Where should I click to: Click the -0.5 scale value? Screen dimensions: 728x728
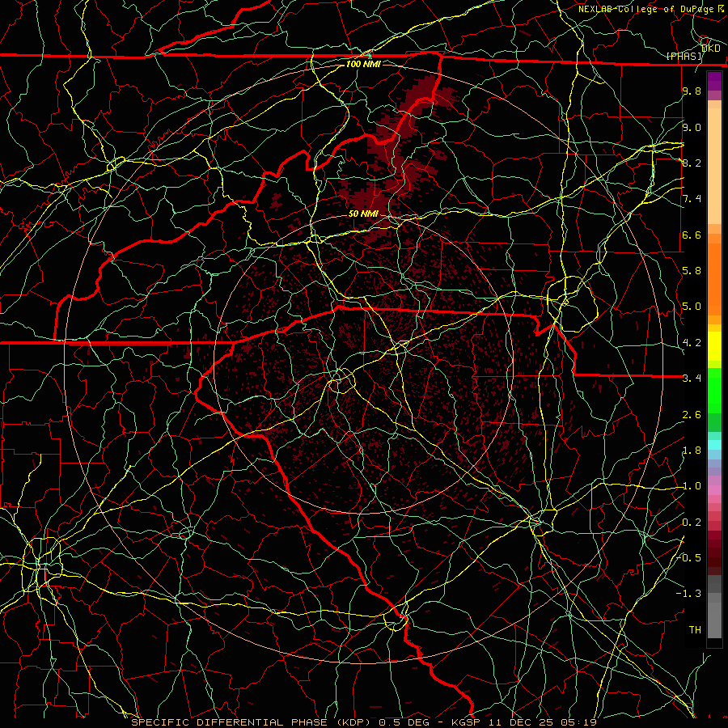(689, 558)
